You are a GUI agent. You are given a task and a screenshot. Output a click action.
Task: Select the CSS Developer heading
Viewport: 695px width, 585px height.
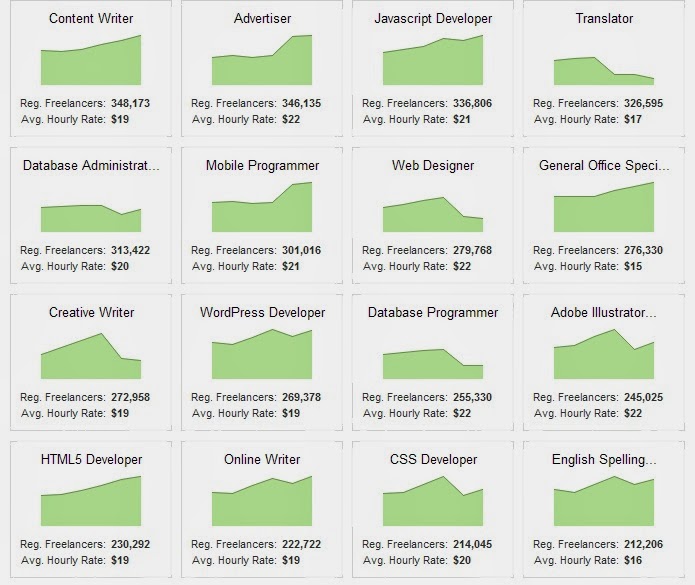pyautogui.click(x=433, y=459)
